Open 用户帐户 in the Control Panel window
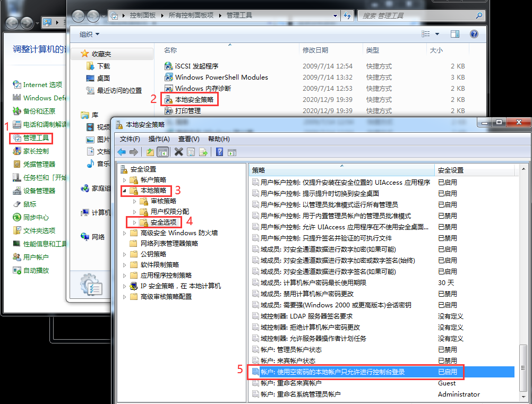532x404 pixels. 36,257
